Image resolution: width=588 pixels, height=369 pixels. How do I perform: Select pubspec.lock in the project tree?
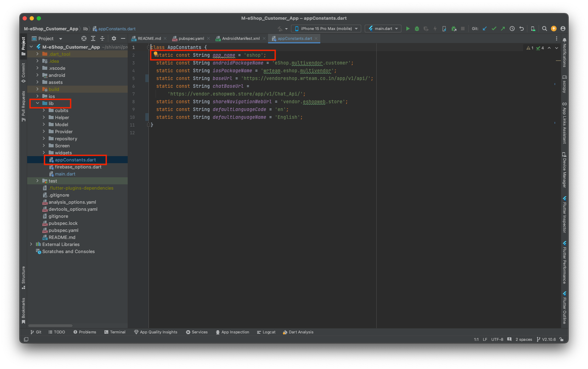[63, 223]
